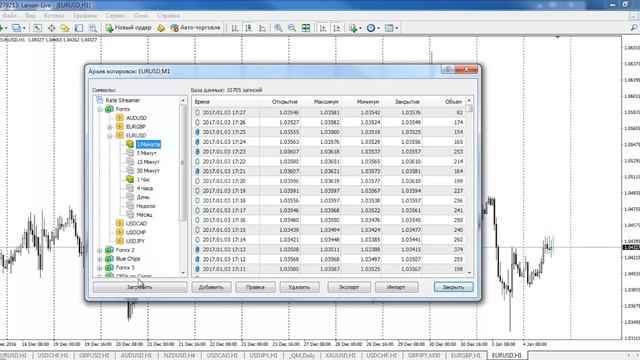Click the search magnifier at toolbar right
Image resolution: width=640 pixels, height=360 pixels.
pyautogui.click(x=633, y=28)
